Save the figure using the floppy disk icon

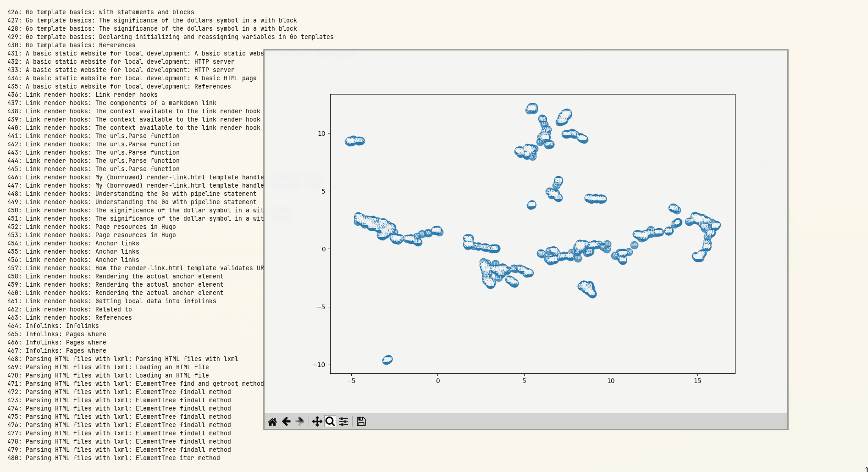point(360,421)
